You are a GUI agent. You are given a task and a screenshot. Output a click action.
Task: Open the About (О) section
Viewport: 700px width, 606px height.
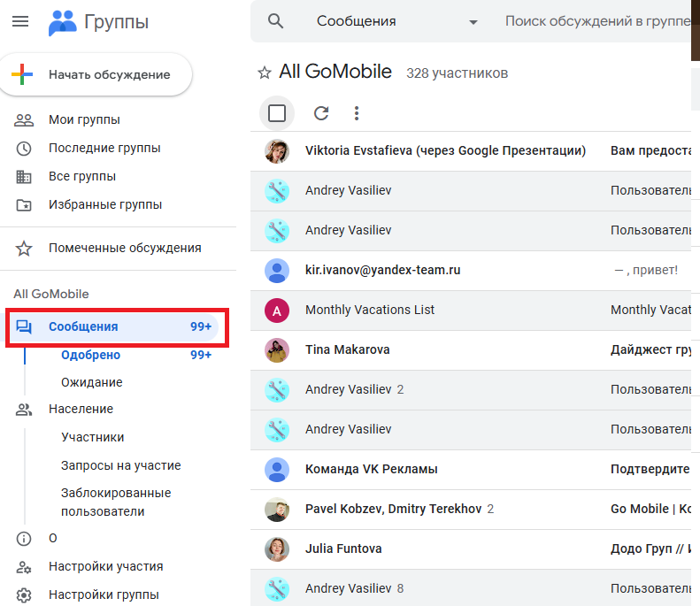coord(53,538)
